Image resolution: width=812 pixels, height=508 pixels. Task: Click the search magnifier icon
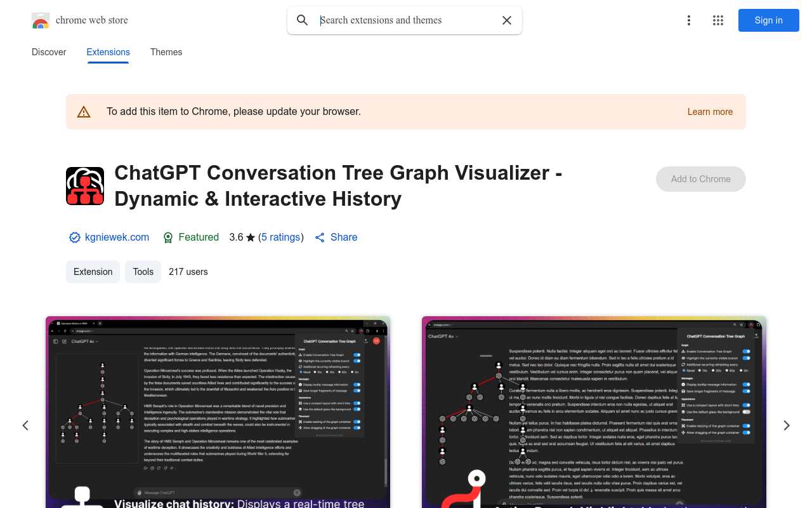pos(303,20)
